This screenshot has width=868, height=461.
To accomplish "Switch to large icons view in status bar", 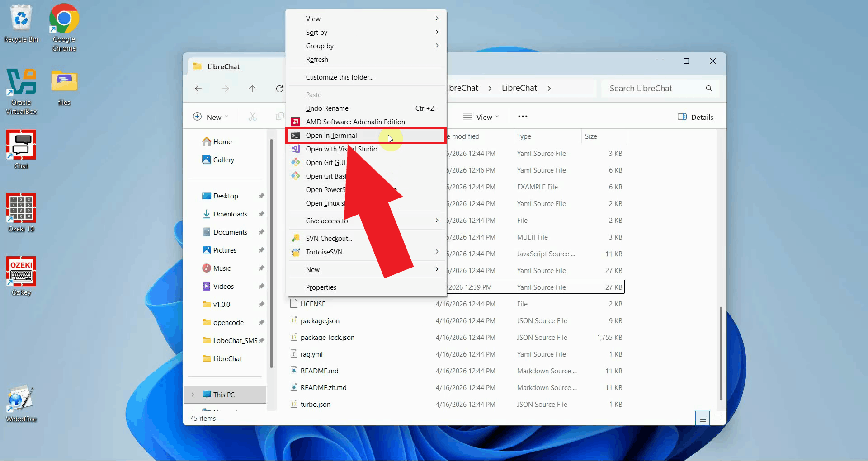I will (x=717, y=419).
